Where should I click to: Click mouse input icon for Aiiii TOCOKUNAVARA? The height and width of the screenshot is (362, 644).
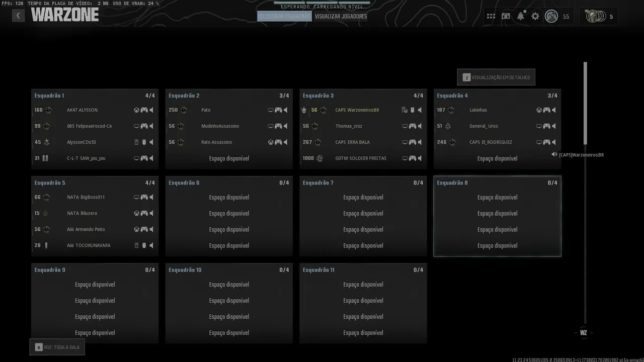(x=144, y=246)
